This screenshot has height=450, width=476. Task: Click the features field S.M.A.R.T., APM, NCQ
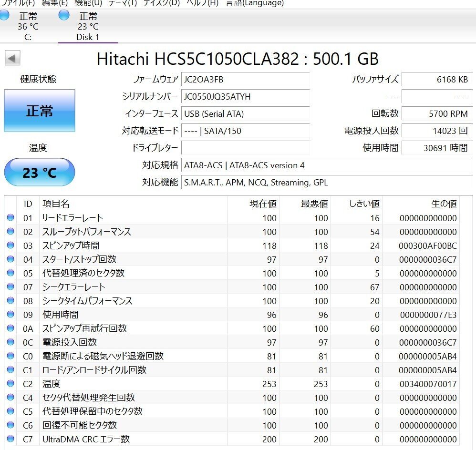[327, 183]
